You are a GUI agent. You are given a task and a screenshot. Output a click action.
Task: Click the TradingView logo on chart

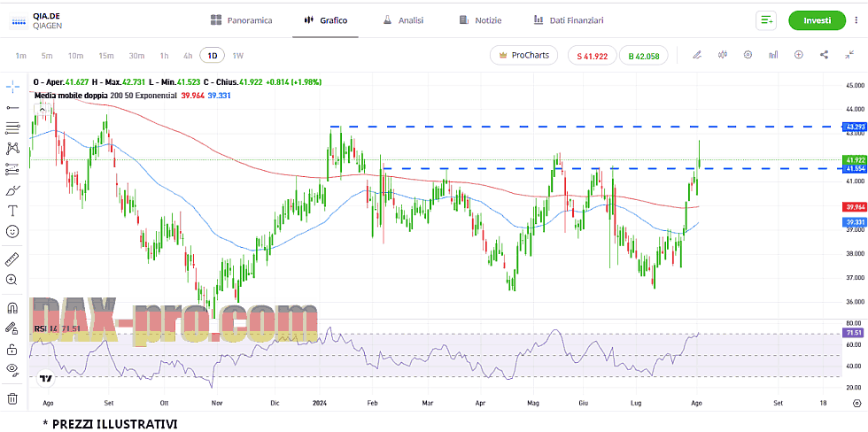click(46, 379)
